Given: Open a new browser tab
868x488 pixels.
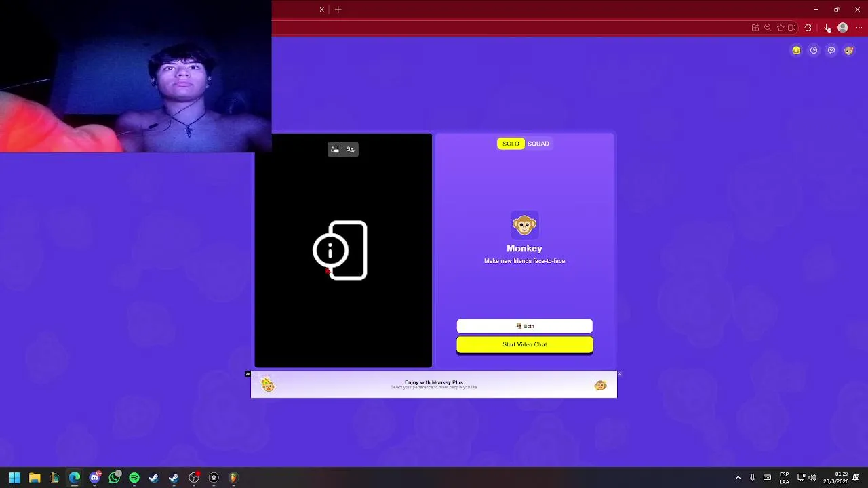Looking at the screenshot, I should click(338, 9).
